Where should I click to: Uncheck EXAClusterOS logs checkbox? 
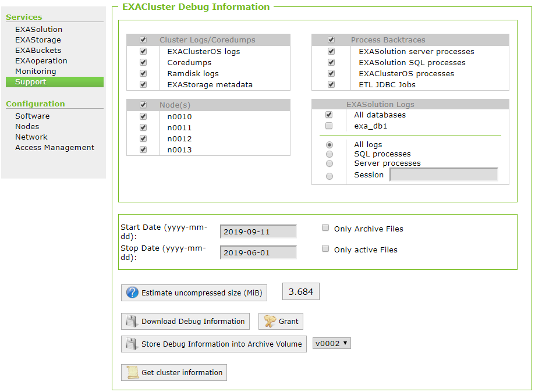tap(143, 51)
